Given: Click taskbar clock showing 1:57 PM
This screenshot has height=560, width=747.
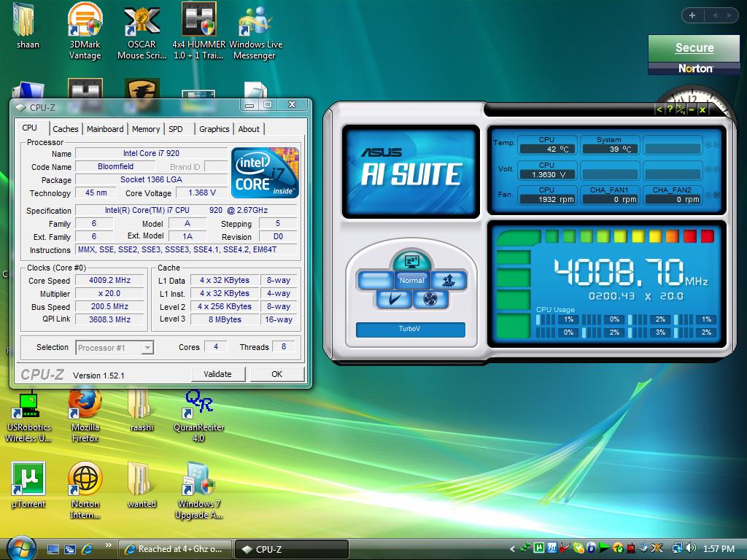Looking at the screenshot, I should pos(719,548).
